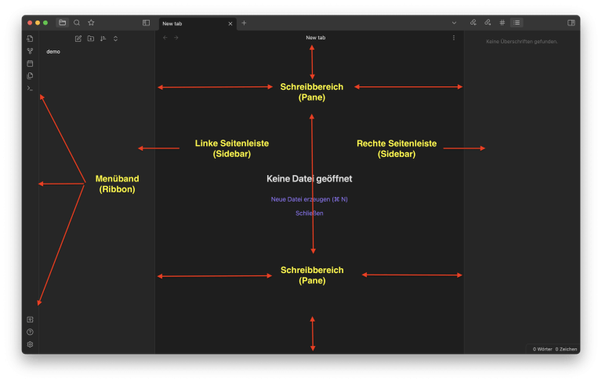Collapse the right sidebar with toggle icon

(x=571, y=23)
